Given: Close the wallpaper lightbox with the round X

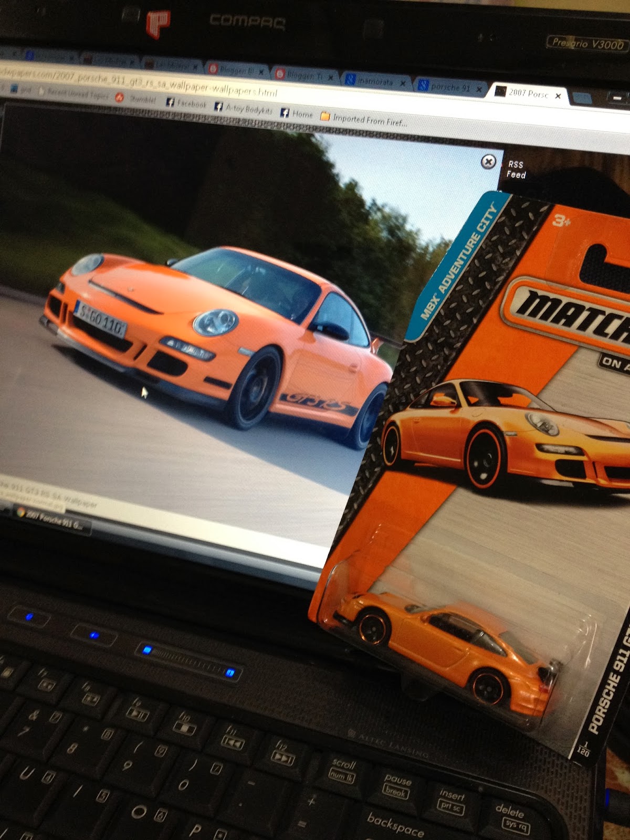Looking at the screenshot, I should click(488, 162).
